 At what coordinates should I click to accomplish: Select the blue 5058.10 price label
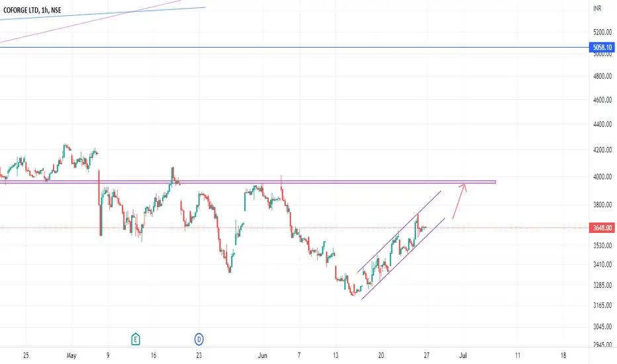(x=602, y=48)
